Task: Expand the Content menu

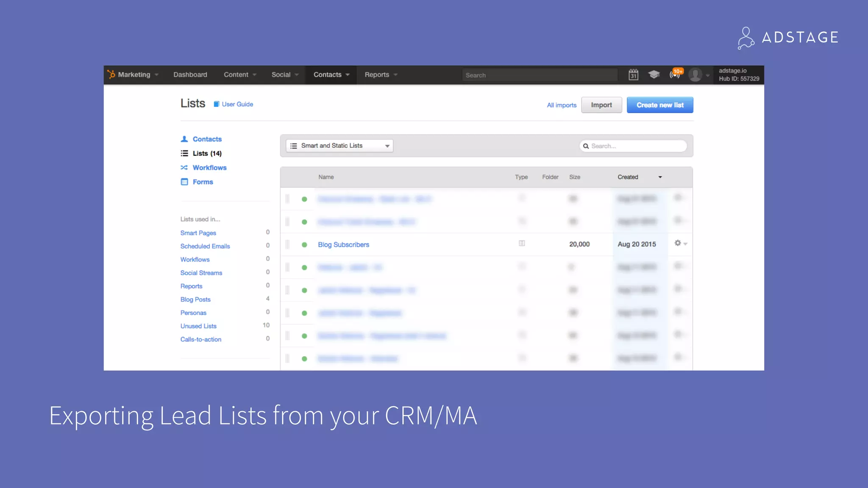Action: [240, 75]
